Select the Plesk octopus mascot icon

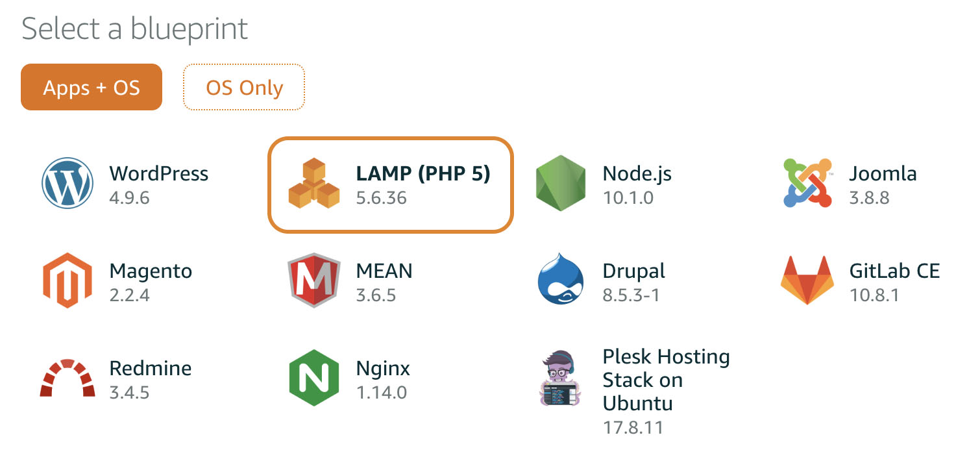[x=561, y=378]
